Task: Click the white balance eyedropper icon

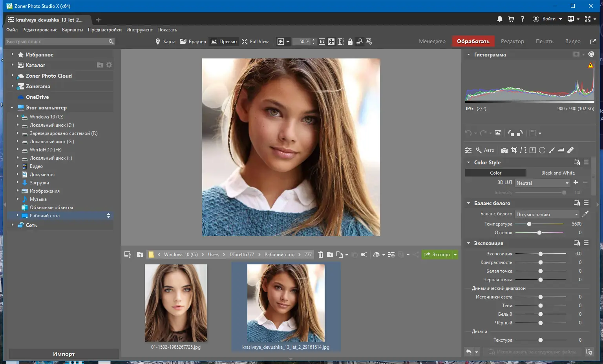Action: click(x=585, y=214)
